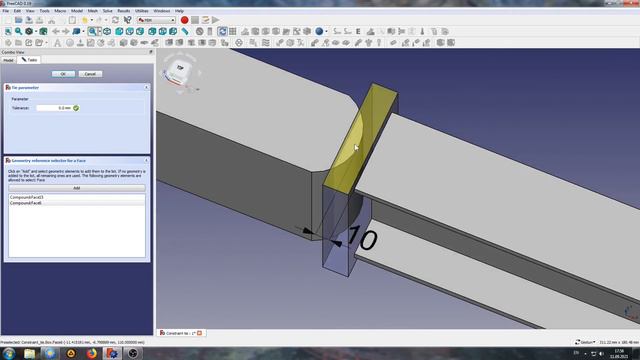The image size is (640, 360).
Task: Open the redo history dropdown arrow
Action: [106, 20]
